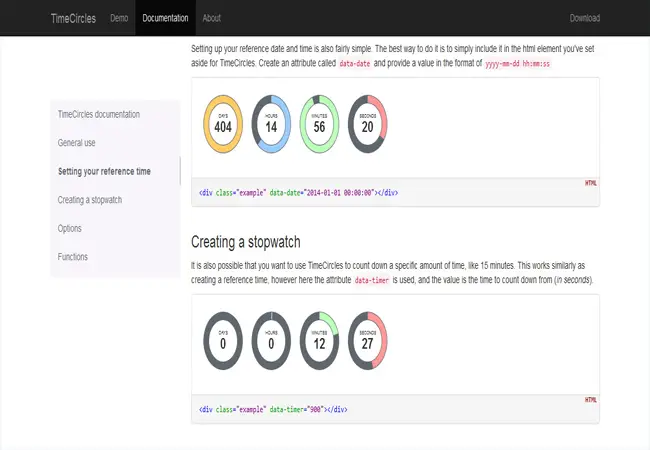Select the Documentation nav tab
The height and width of the screenshot is (450, 650).
[x=165, y=18]
